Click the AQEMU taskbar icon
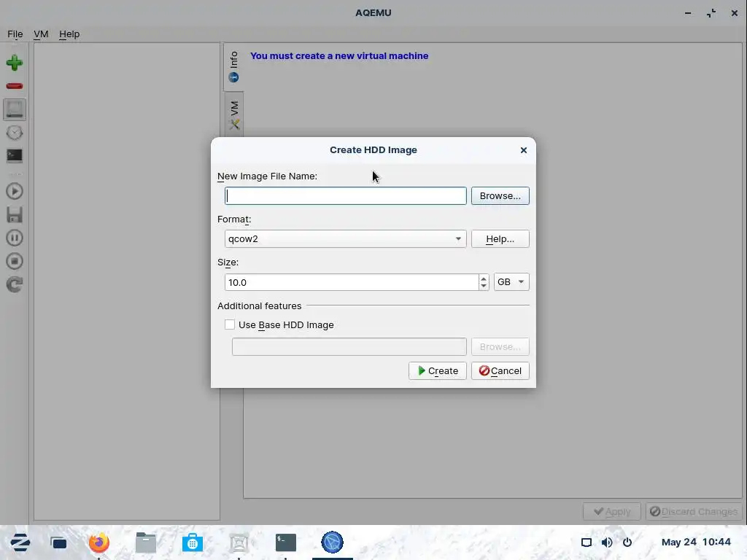 (x=332, y=542)
